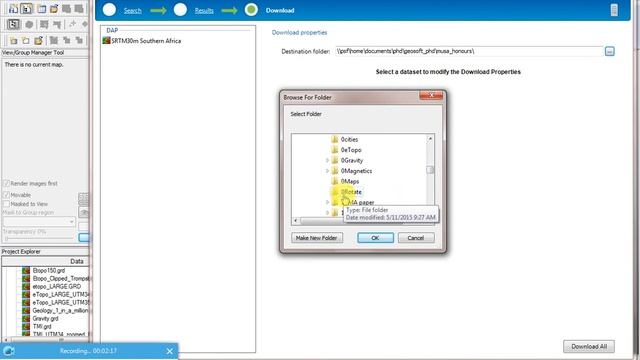Click OK in Browse For Folder dialog

coord(375,238)
